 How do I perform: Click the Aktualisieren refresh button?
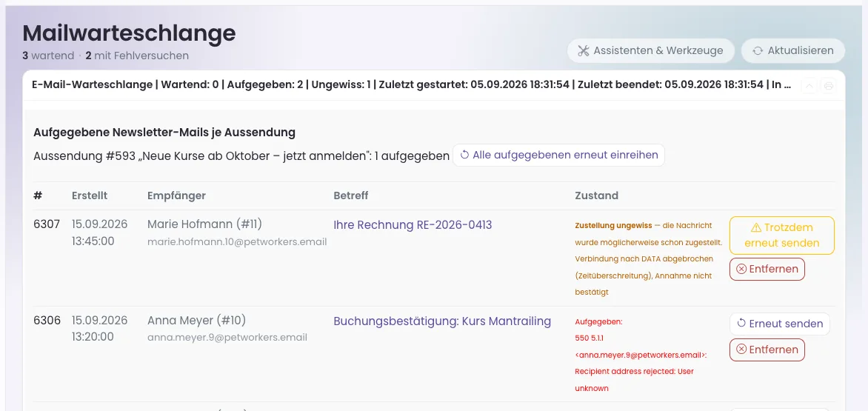tap(792, 50)
